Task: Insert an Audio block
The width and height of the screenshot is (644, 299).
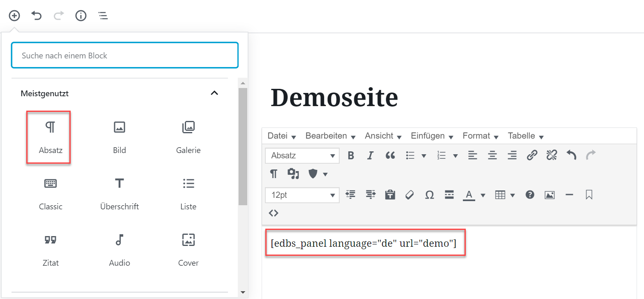Action: (119, 249)
